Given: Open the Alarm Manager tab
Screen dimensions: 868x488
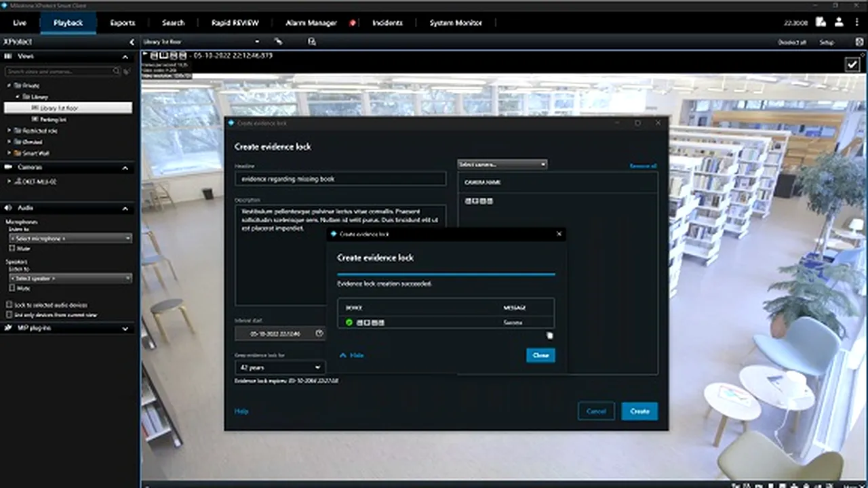Looking at the screenshot, I should tap(311, 23).
